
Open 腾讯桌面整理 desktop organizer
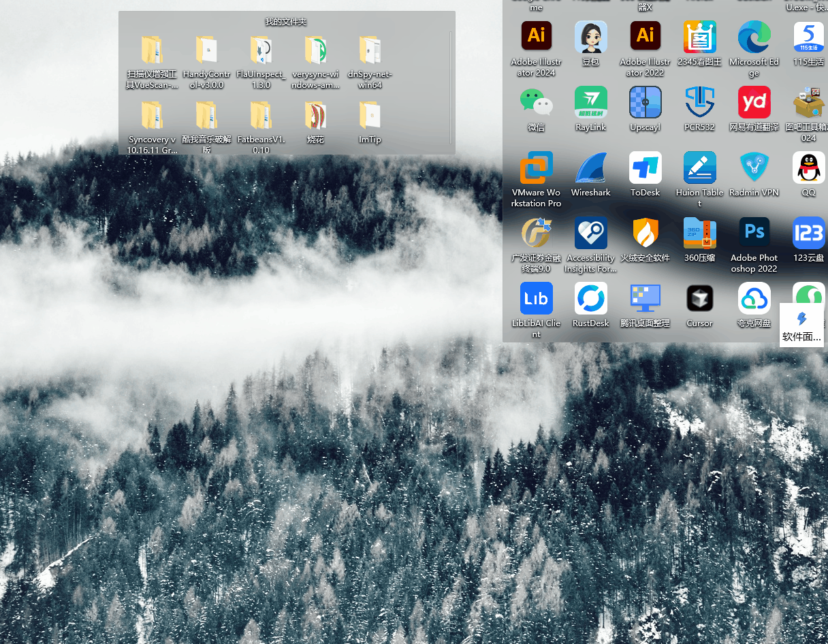(x=646, y=305)
